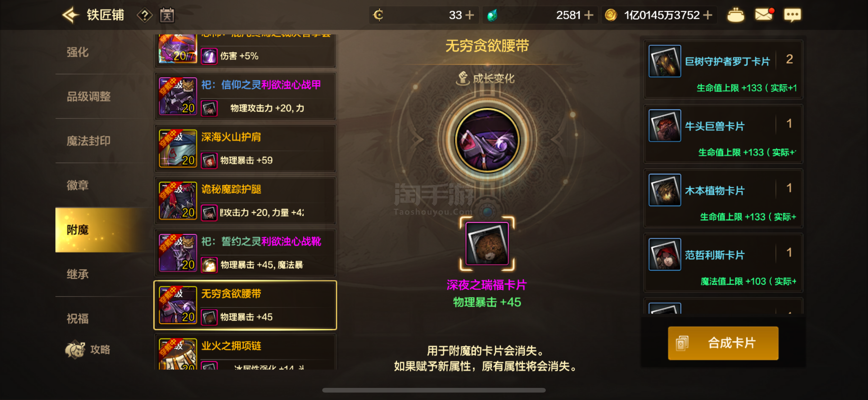Open the question mark help icon
This screenshot has height=400, width=868.
point(145,15)
